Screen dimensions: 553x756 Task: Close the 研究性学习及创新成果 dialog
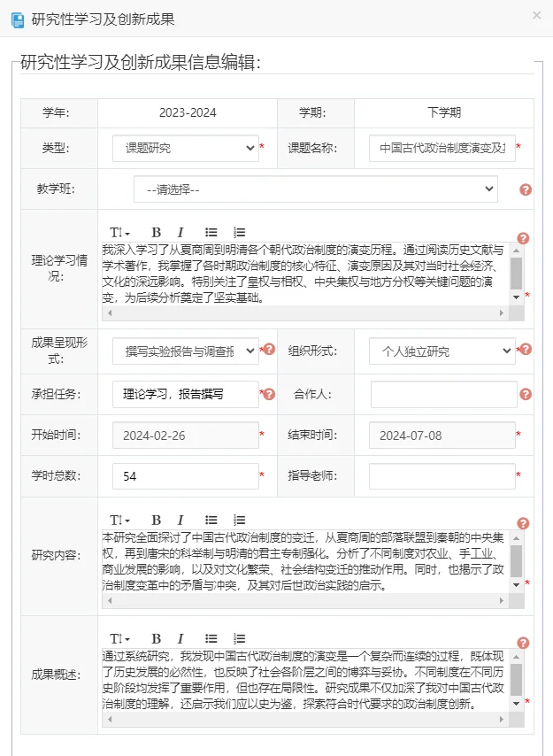[x=536, y=15]
